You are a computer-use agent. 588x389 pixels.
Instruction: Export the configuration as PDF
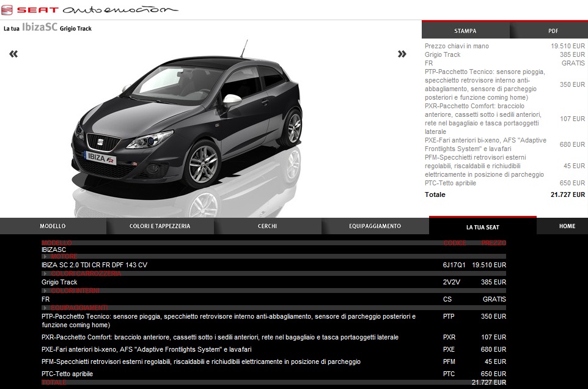click(x=553, y=31)
